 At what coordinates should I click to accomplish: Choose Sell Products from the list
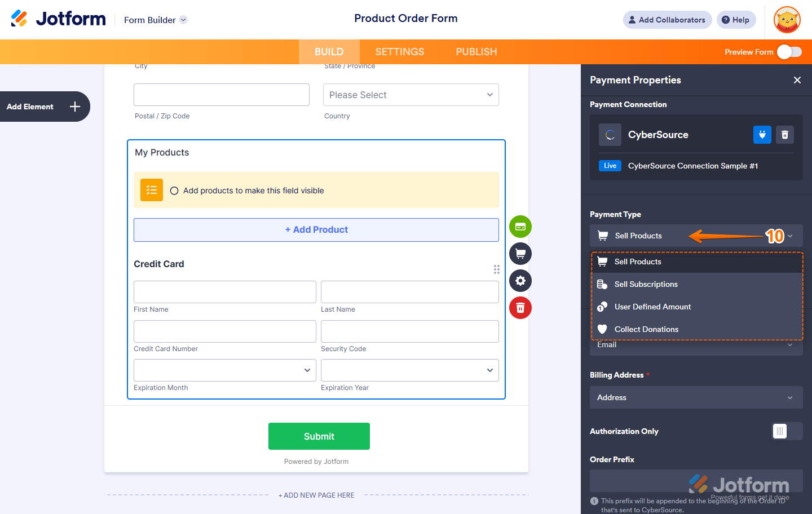[697, 262]
